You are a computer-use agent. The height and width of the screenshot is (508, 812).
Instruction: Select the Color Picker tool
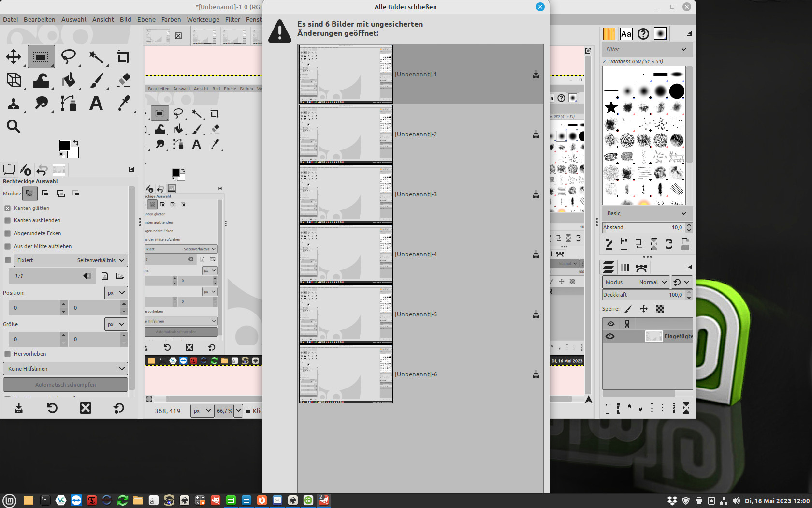124,103
